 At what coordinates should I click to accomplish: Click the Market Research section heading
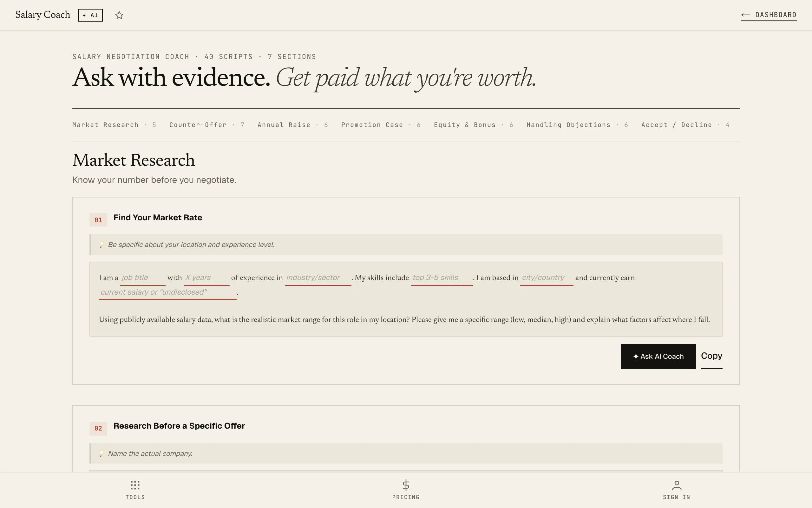(x=134, y=160)
